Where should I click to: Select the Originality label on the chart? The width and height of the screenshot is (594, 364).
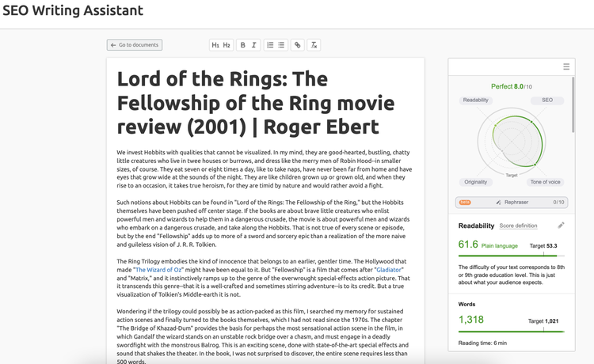pyautogui.click(x=476, y=182)
